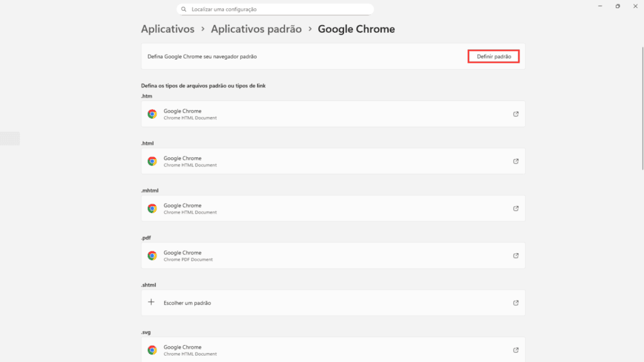
Task: Click the Definir padrão button
Action: [x=493, y=56]
